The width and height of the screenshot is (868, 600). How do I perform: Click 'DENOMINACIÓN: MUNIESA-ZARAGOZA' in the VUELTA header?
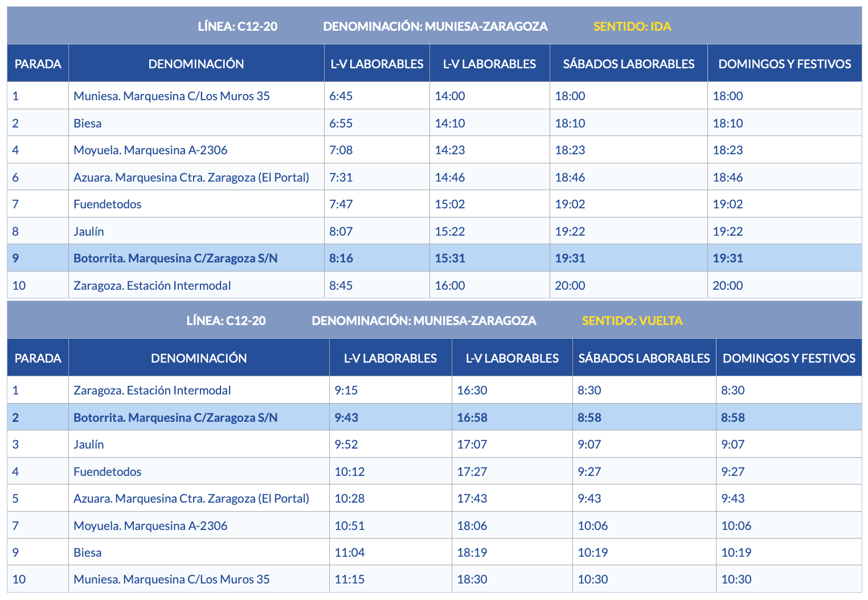pyautogui.click(x=424, y=320)
